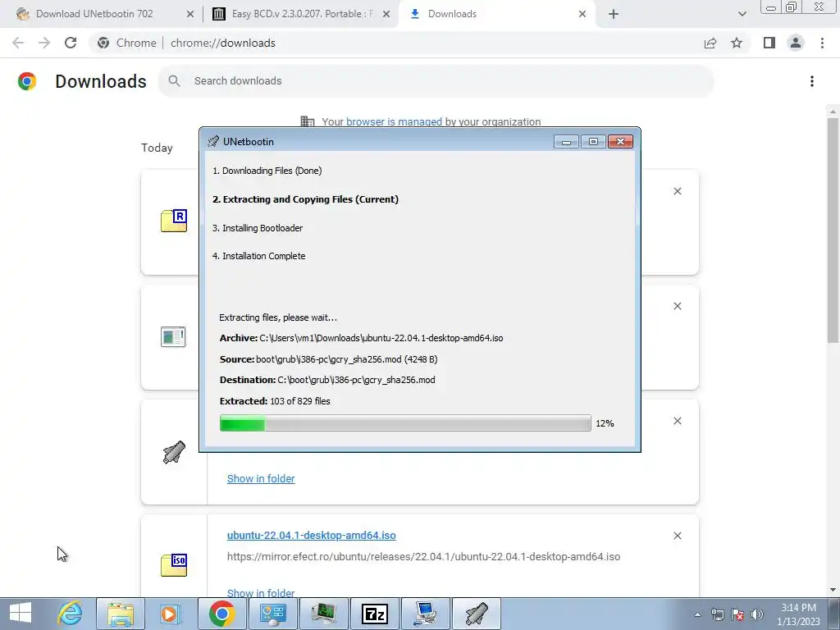840x630 pixels.
Task: Open File Explorer from taskbar
Action: tap(121, 614)
